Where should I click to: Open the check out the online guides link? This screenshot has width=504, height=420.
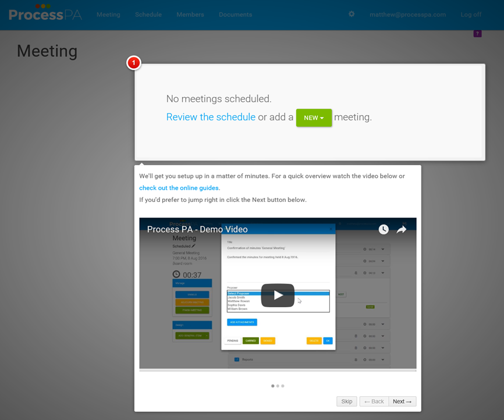tap(179, 188)
